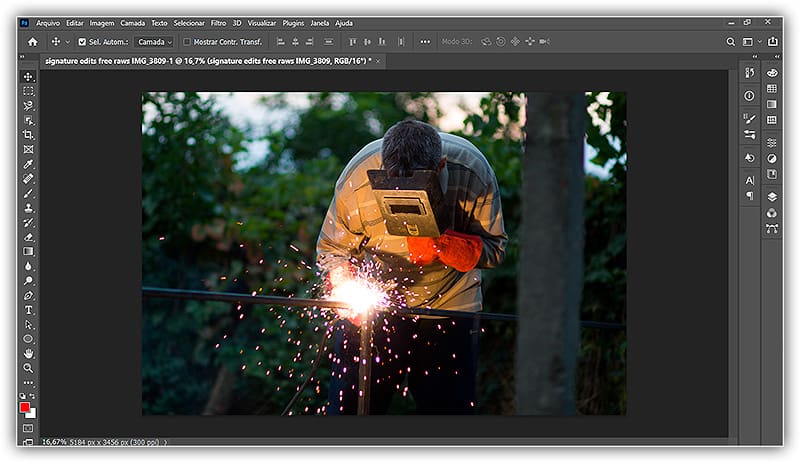Select the Hand tool
The width and height of the screenshot is (800, 463).
(28, 353)
